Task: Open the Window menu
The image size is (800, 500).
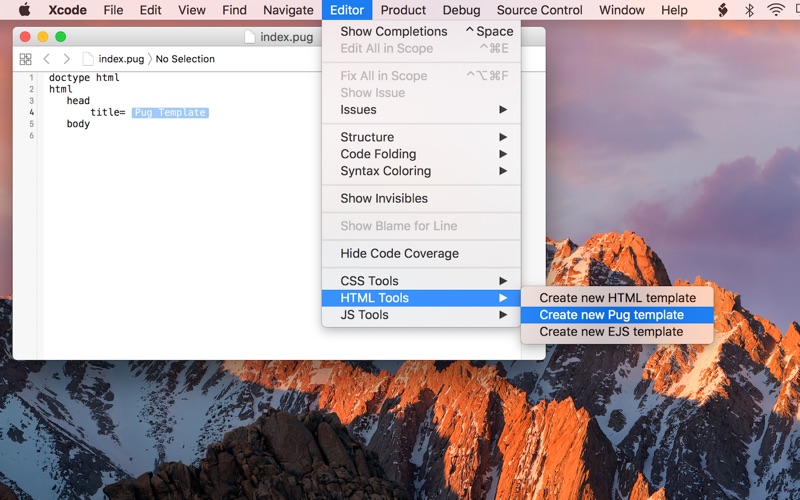Action: [621, 10]
